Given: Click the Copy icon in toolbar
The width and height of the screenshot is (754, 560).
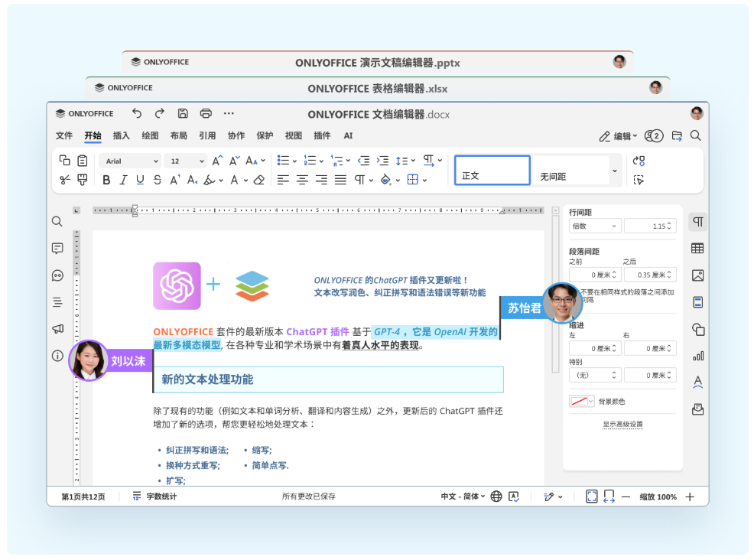Looking at the screenshot, I should pyautogui.click(x=64, y=160).
